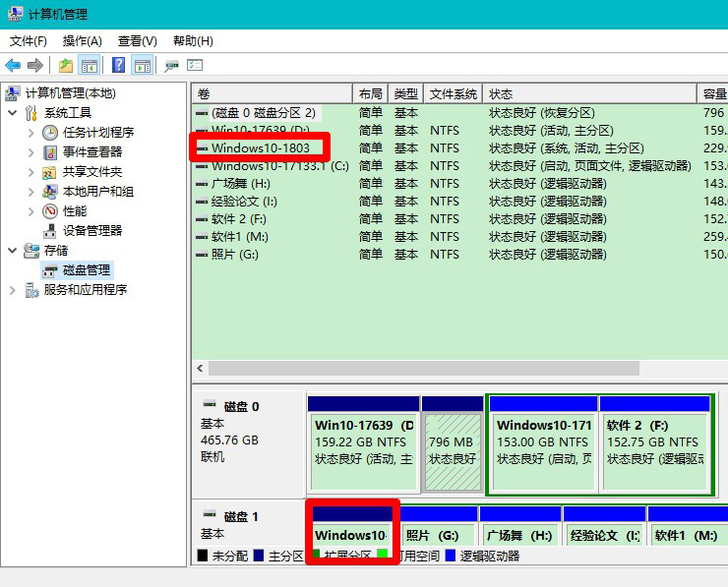Click the Up one level folder icon
Viewport: 728px width, 587px height.
click(65, 65)
